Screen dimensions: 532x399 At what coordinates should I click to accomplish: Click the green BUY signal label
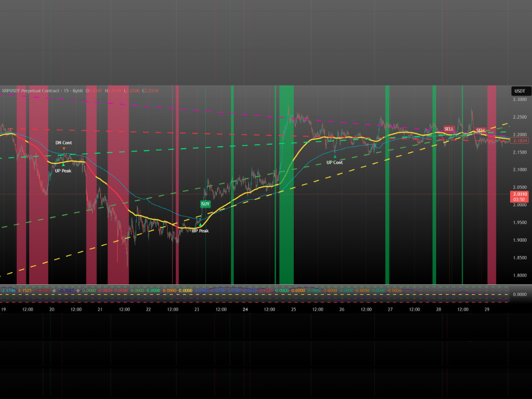click(x=205, y=204)
